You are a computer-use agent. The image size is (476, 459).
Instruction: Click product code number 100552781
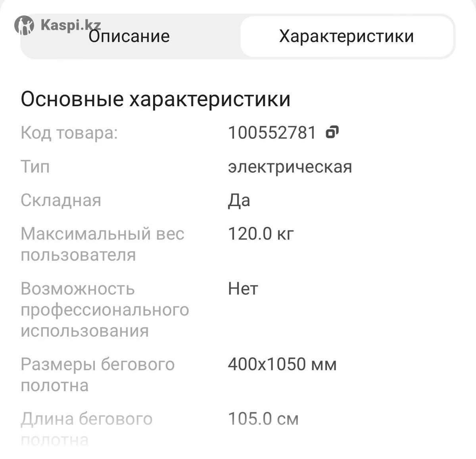coord(272,132)
